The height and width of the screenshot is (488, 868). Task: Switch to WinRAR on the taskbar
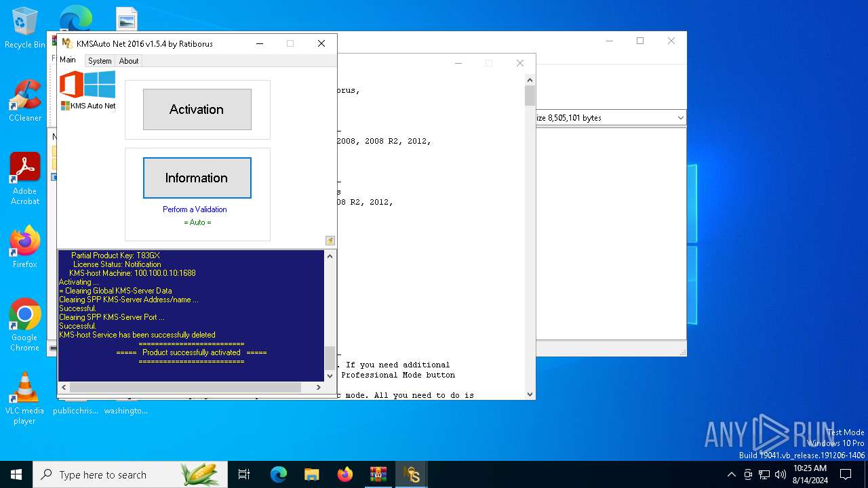click(378, 474)
